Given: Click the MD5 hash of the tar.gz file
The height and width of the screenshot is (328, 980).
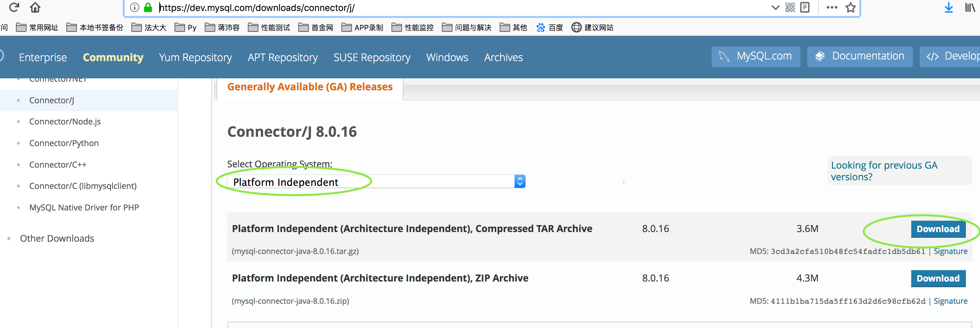Looking at the screenshot, I should 848,251.
